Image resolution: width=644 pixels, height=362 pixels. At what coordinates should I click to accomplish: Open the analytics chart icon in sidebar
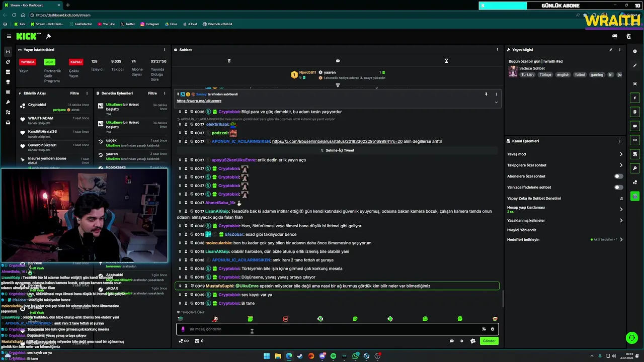tap(8, 72)
